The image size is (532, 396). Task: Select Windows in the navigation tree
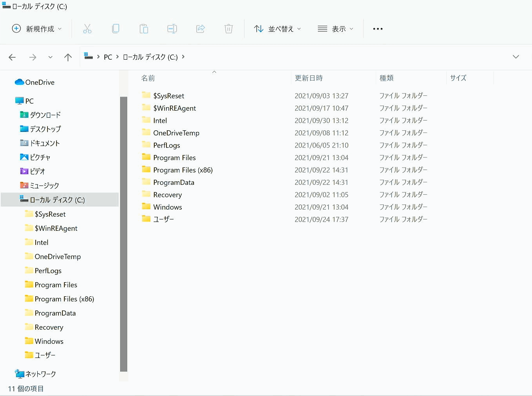pyautogui.click(x=44, y=341)
